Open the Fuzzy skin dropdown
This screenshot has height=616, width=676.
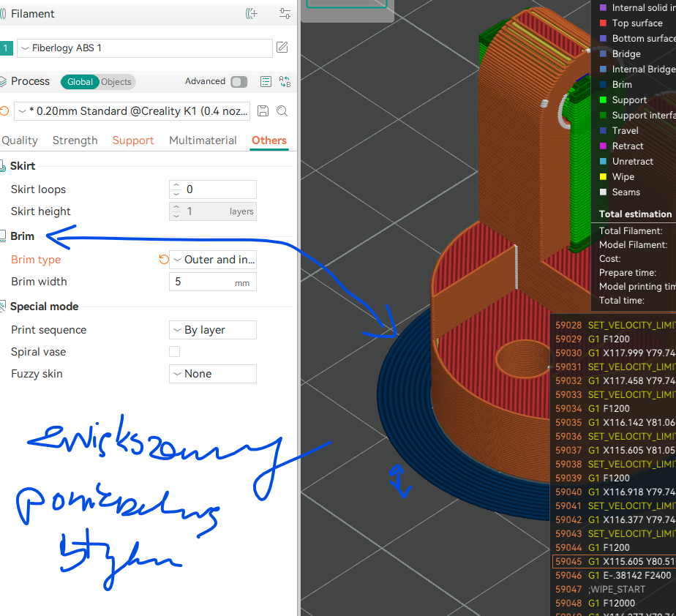click(213, 374)
